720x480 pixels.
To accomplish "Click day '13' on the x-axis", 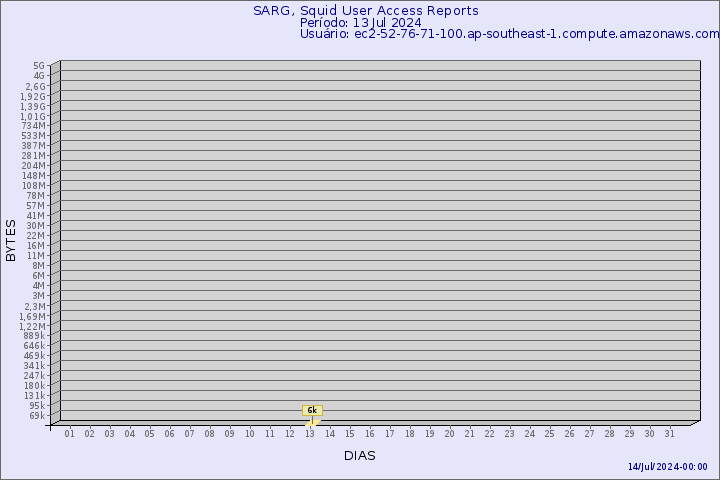I will coord(310,434).
